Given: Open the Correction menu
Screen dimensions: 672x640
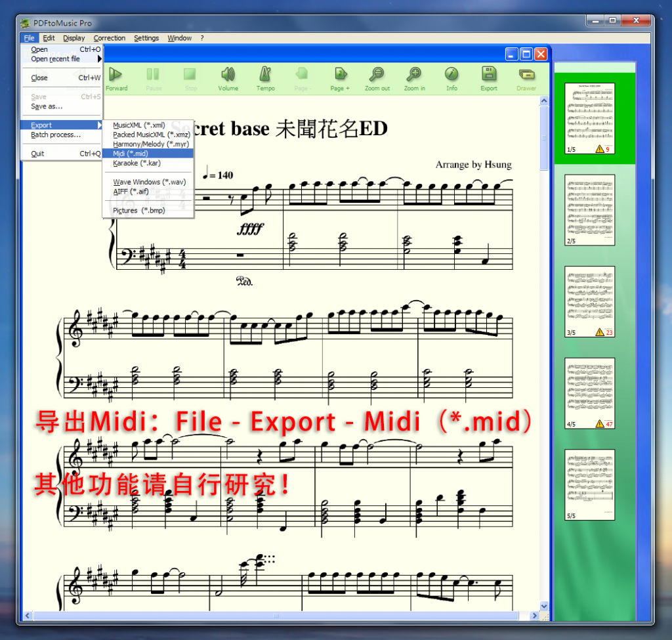Looking at the screenshot, I should pyautogui.click(x=109, y=38).
